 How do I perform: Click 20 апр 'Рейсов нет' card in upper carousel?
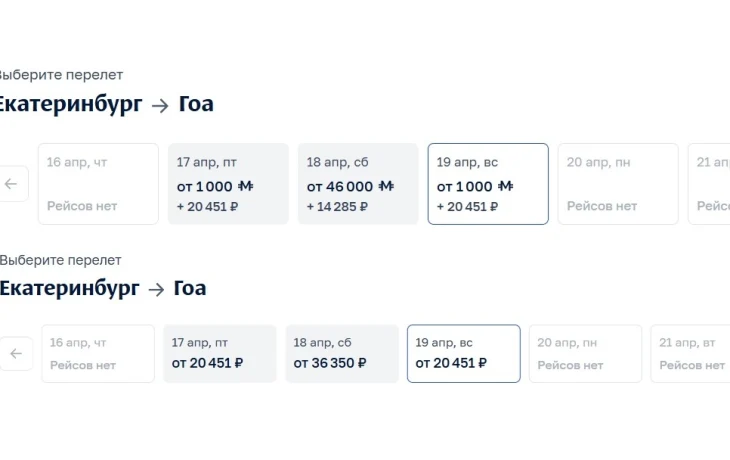tap(618, 184)
